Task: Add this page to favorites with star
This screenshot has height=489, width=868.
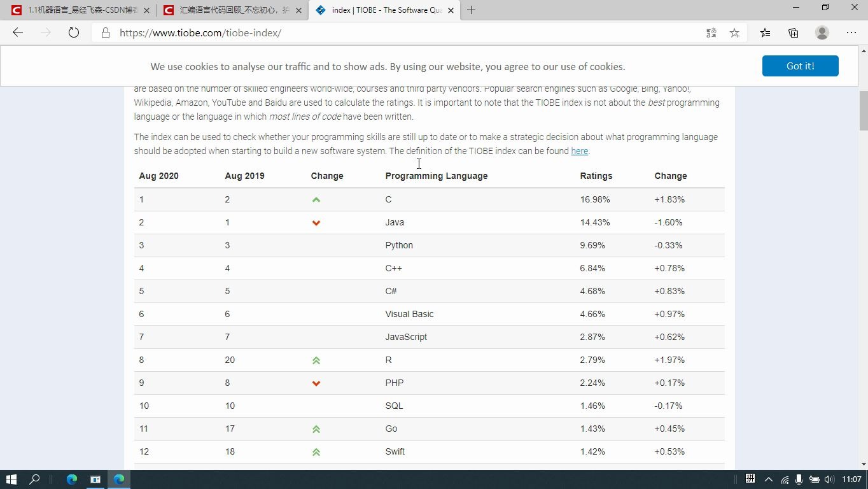Action: coord(734,33)
